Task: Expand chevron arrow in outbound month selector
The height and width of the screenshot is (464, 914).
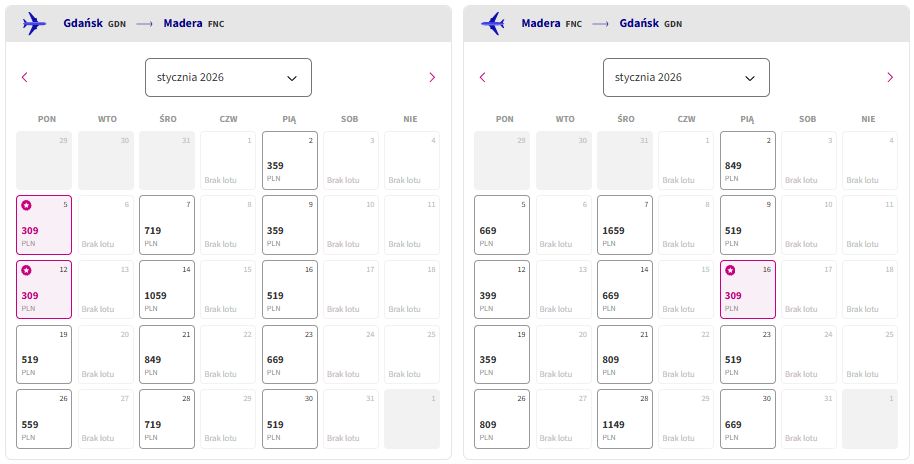Action: pyautogui.click(x=292, y=78)
